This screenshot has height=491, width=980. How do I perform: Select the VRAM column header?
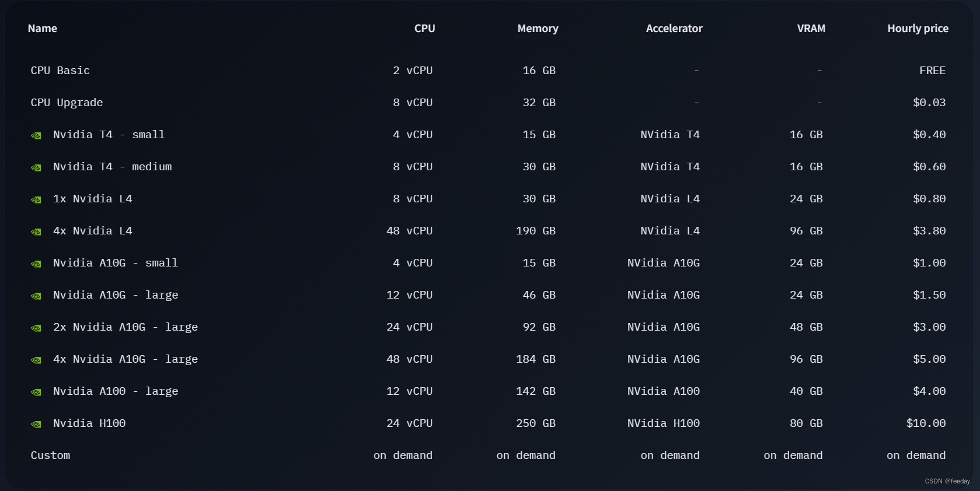pyautogui.click(x=811, y=29)
